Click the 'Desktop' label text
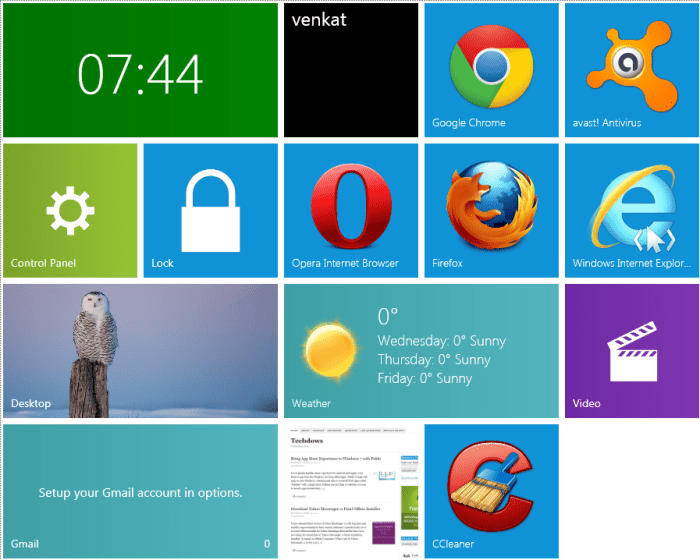Image resolution: width=700 pixels, height=560 pixels. coord(31,403)
